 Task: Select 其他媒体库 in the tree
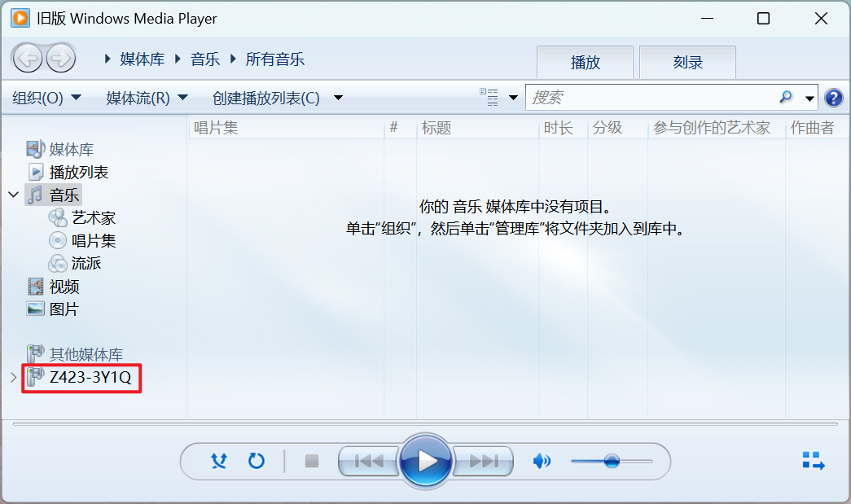(86, 355)
